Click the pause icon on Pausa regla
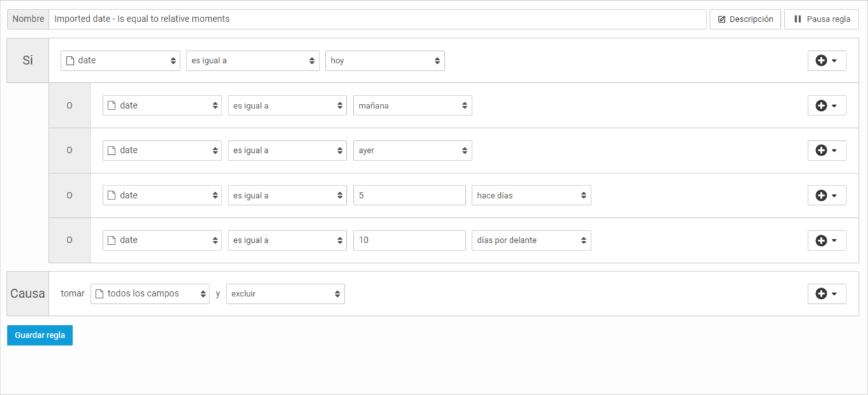The width and height of the screenshot is (868, 395). pyautogui.click(x=797, y=19)
